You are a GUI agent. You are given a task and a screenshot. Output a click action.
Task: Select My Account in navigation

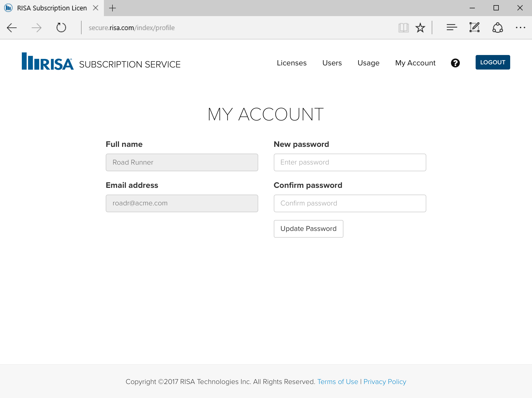415,63
